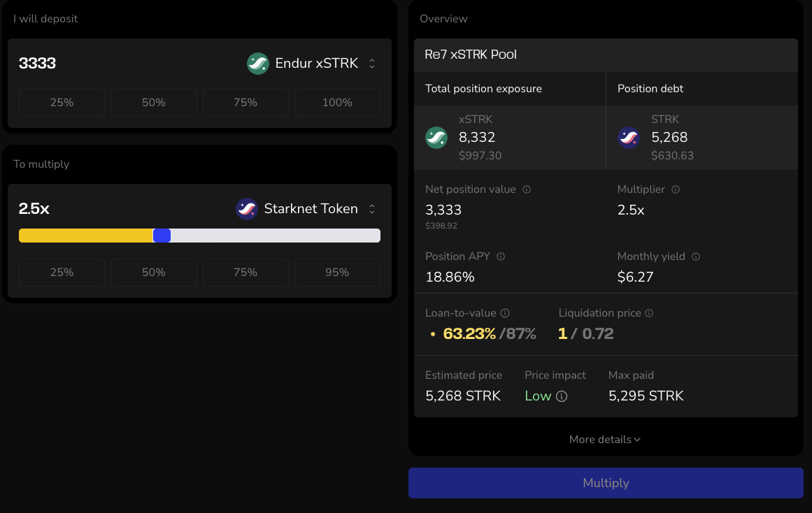Screen dimensions: 812x513
Task: Set deposit amount to 25%
Action: [x=62, y=103]
